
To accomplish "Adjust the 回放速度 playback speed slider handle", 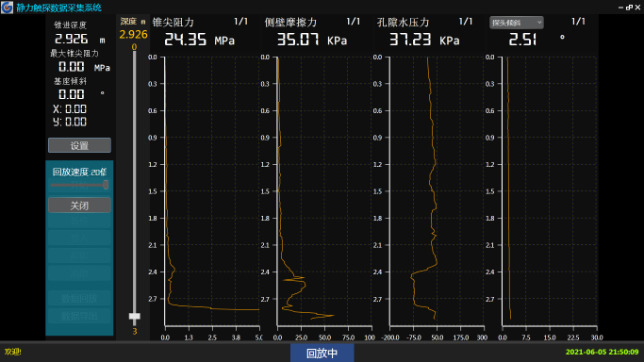I will coord(106,185).
